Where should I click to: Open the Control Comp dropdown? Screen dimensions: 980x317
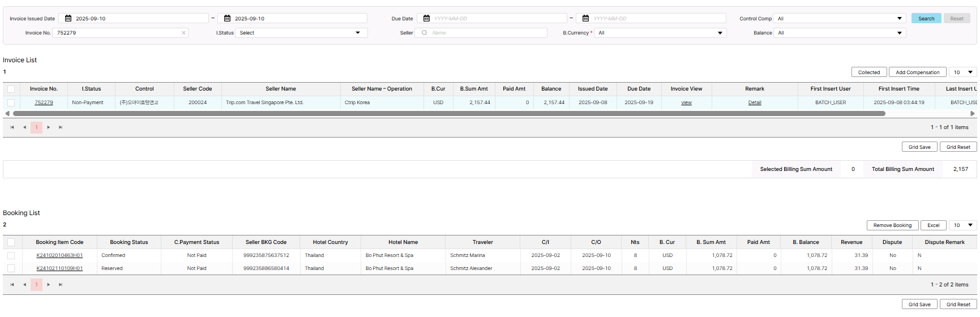899,19
